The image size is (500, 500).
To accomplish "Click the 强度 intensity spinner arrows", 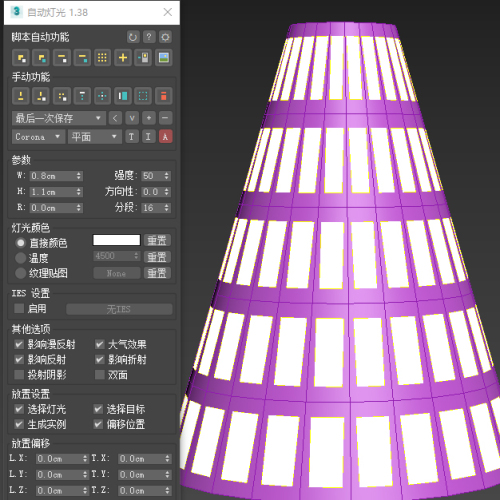I will point(167,176).
